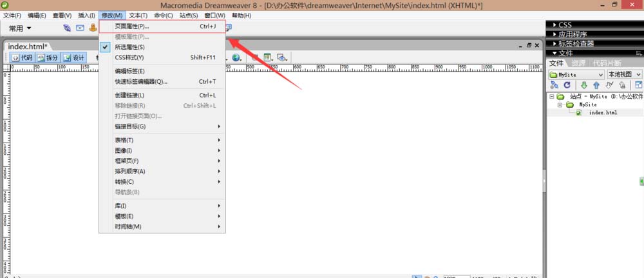Open 快速标签编辑器(Q)... menu entry
The image size is (644, 278).
162,81
